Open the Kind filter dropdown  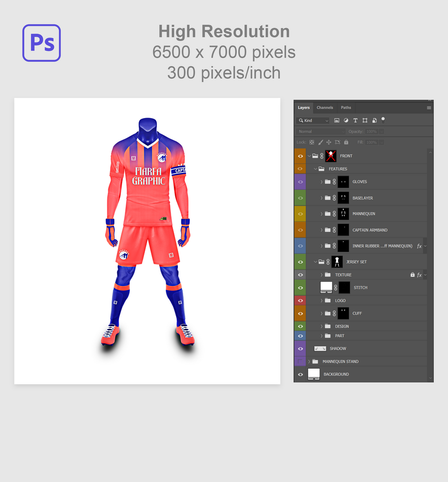(313, 120)
